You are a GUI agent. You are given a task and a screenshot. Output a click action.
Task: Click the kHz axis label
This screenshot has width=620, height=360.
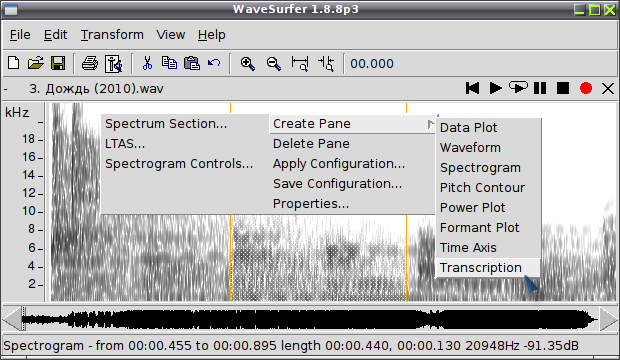(x=17, y=113)
